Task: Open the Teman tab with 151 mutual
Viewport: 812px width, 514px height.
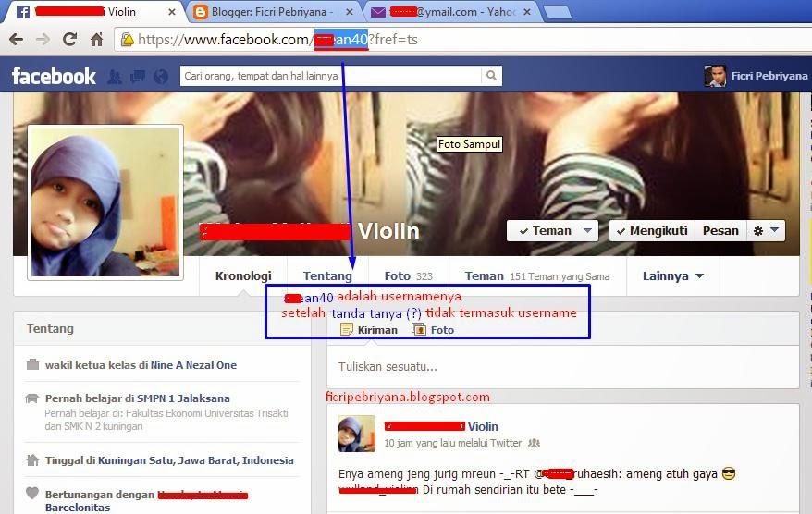Action: 537,275
